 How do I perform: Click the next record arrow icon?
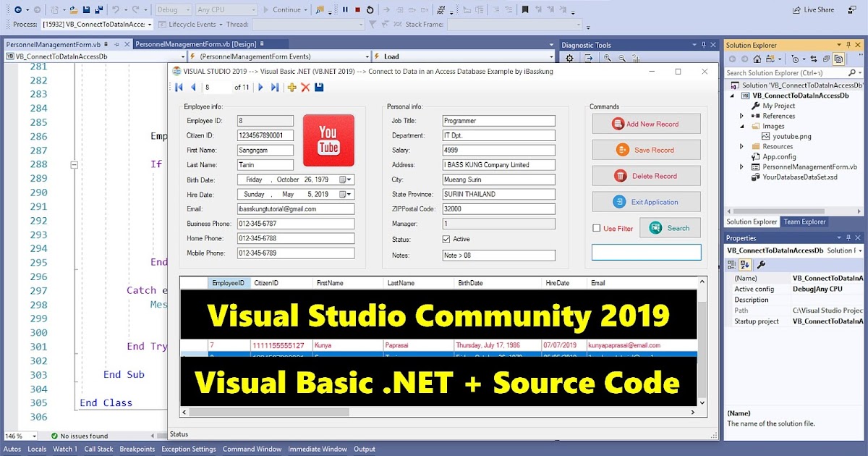260,87
